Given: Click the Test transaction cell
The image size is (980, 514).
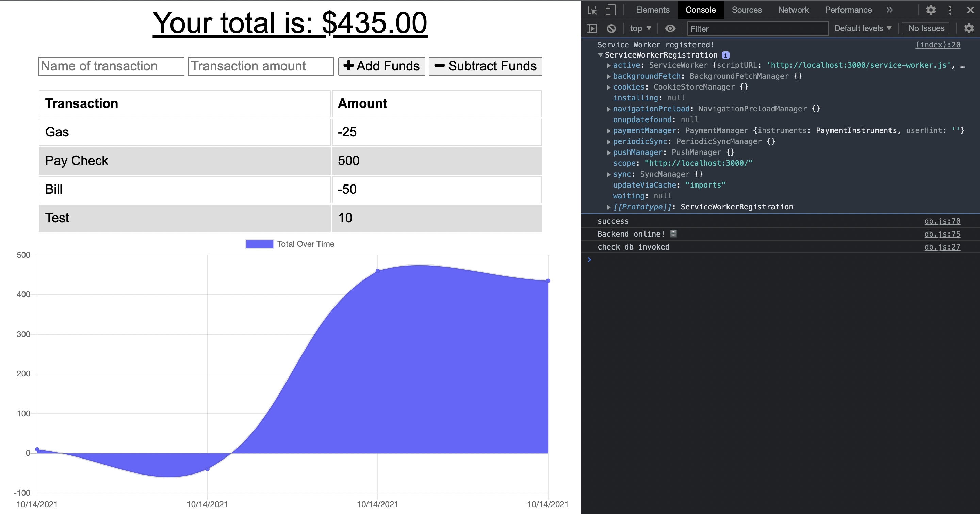Looking at the screenshot, I should click(184, 218).
